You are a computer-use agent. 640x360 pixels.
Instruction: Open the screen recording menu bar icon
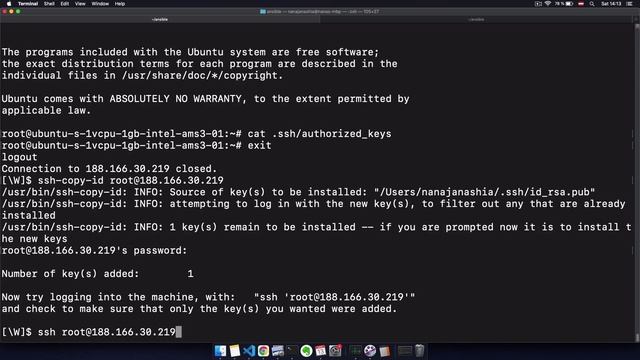[x=538, y=4]
